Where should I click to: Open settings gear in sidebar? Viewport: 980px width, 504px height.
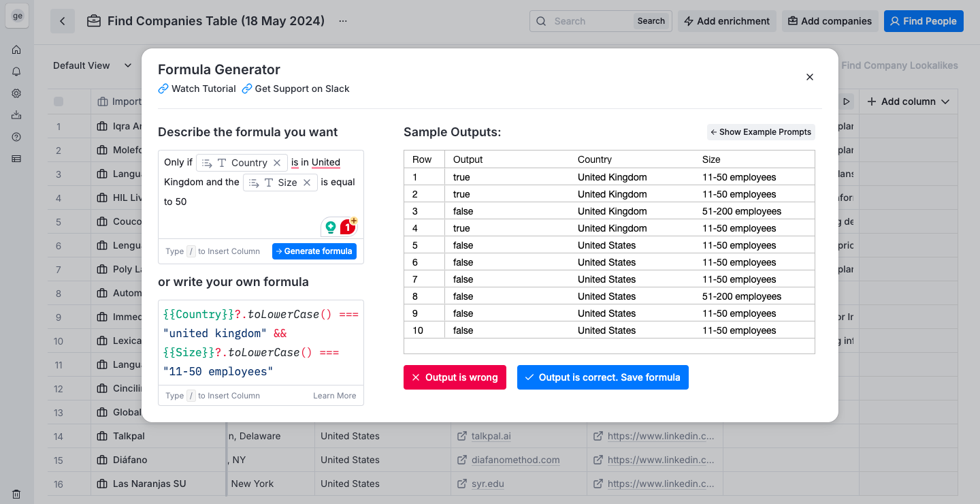pyautogui.click(x=16, y=93)
